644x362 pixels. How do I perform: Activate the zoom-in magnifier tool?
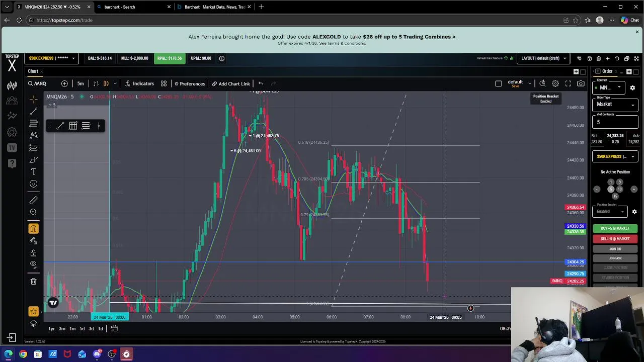pos(33,212)
